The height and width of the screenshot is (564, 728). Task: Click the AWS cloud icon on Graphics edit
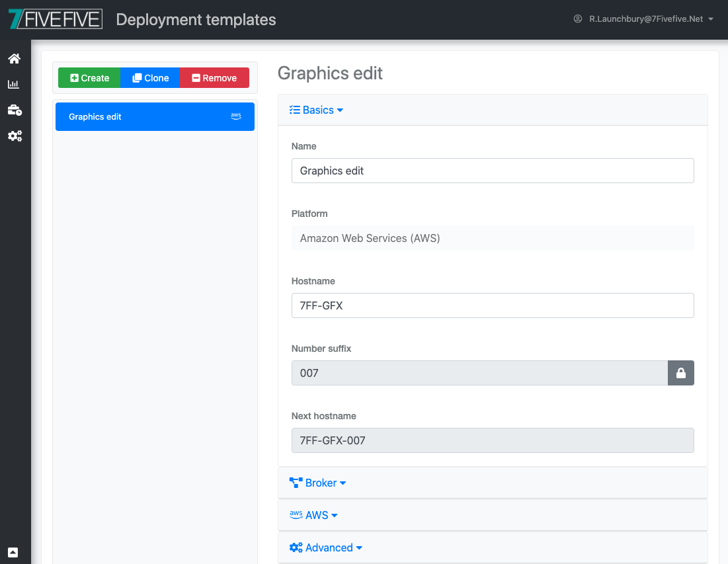click(236, 116)
